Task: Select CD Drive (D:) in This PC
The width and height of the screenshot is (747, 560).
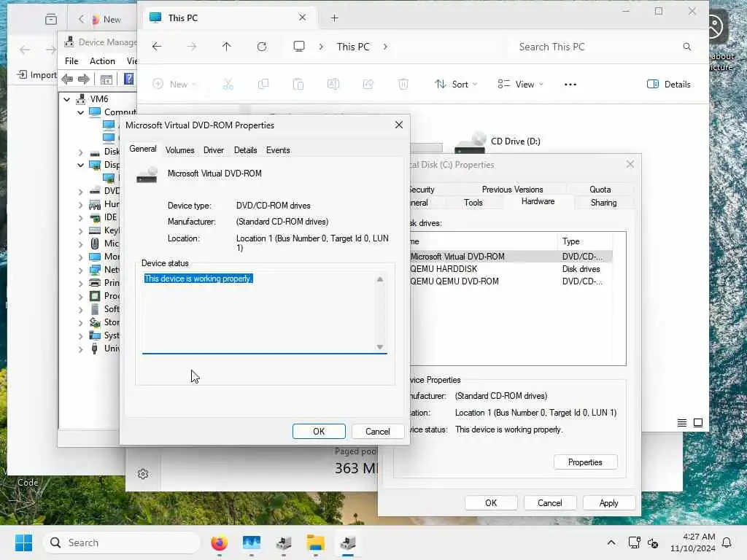Action: click(498, 141)
